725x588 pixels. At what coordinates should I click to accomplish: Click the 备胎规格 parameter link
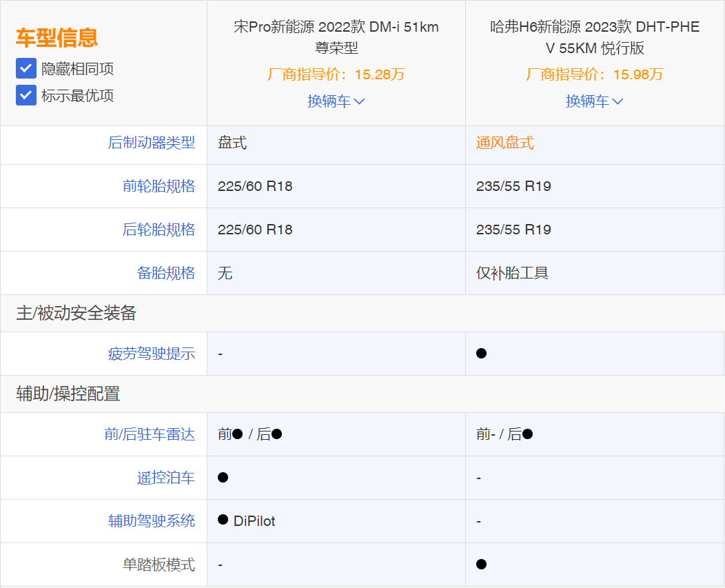click(166, 273)
